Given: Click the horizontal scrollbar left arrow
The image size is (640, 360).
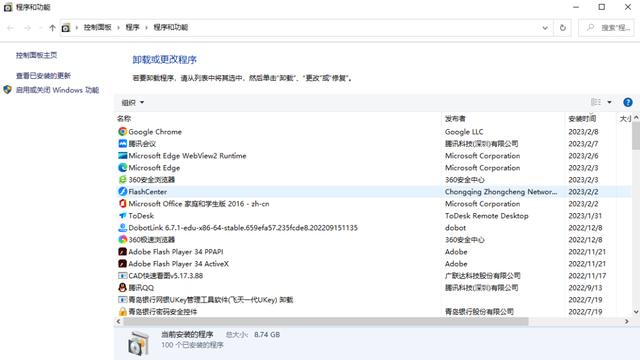Looking at the screenshot, I should click(x=119, y=322).
